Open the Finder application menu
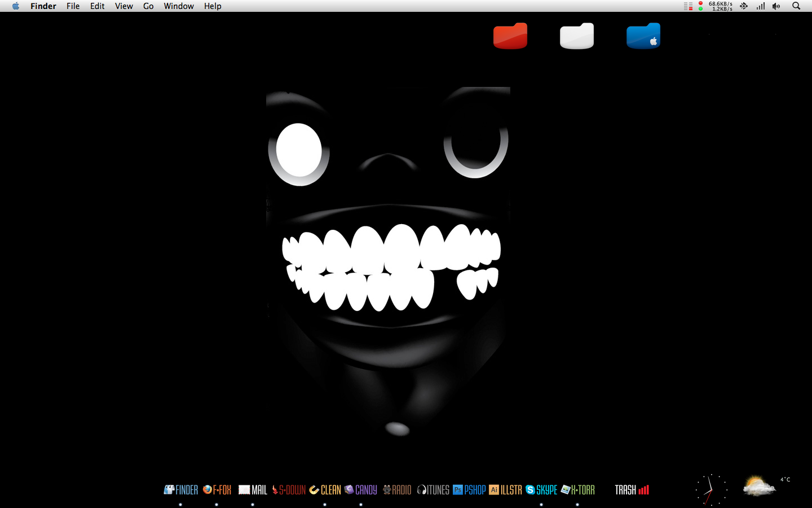This screenshot has width=812, height=508. coord(43,6)
